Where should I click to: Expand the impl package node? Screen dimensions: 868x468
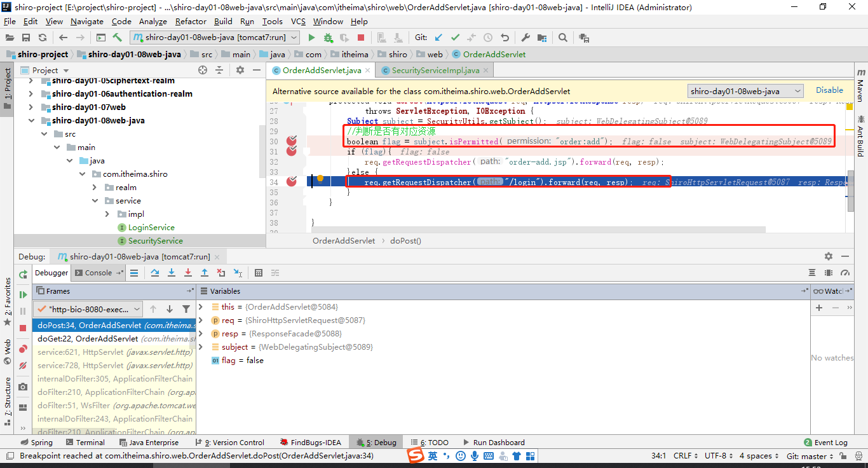click(x=107, y=214)
